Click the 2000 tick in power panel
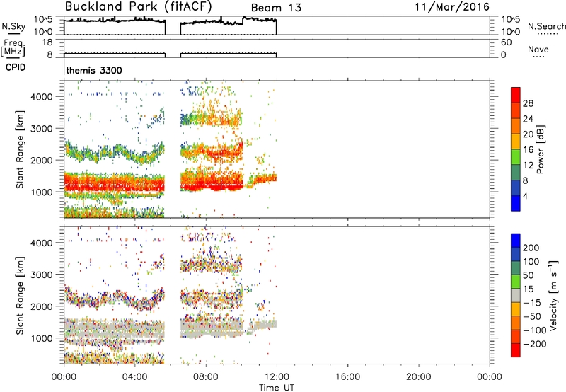 42,160
